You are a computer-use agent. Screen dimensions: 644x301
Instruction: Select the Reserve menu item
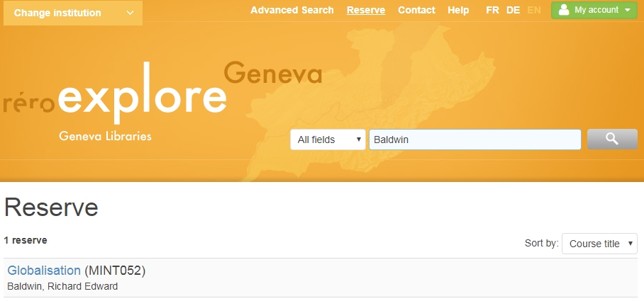[x=366, y=10]
